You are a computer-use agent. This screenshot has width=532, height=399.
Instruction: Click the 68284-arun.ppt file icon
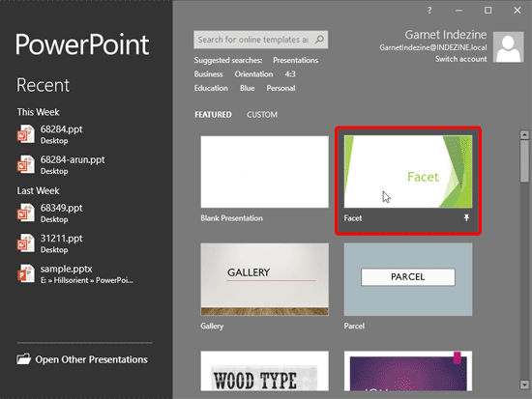26,165
